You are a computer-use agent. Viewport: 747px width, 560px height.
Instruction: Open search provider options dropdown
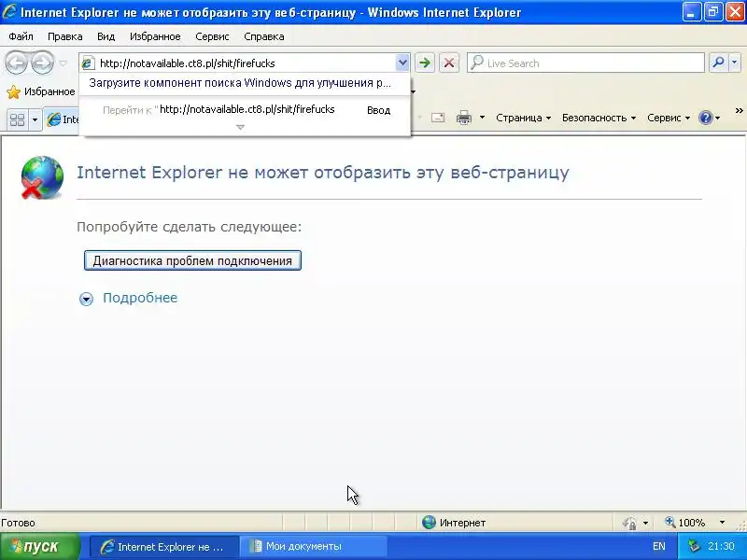coord(735,63)
